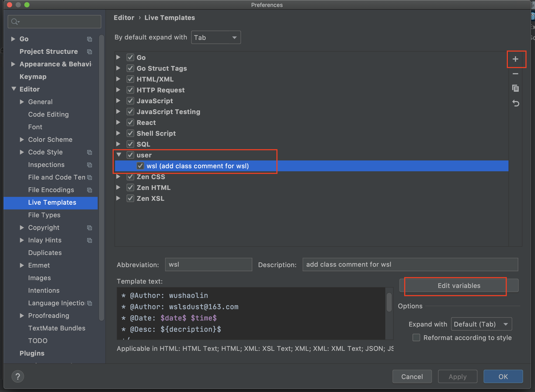Confirm preferences with OK button
The width and height of the screenshot is (535, 392).
click(x=503, y=377)
